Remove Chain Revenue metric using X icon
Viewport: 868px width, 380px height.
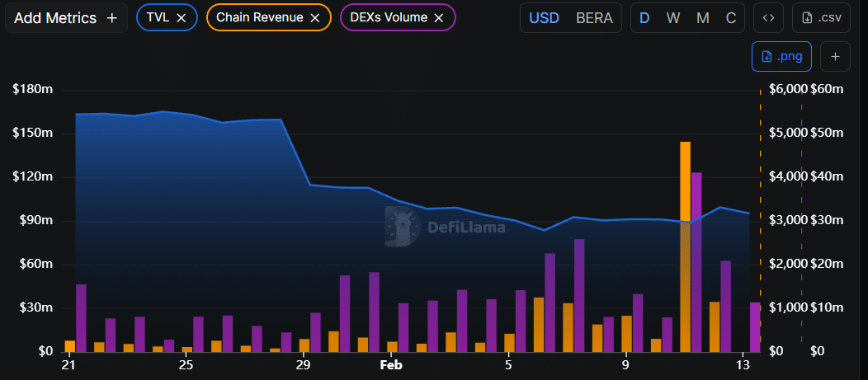[315, 17]
